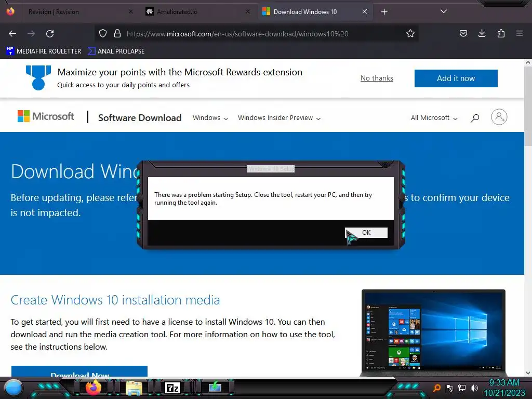Click the page vertical scrollbar thumb

(528, 105)
